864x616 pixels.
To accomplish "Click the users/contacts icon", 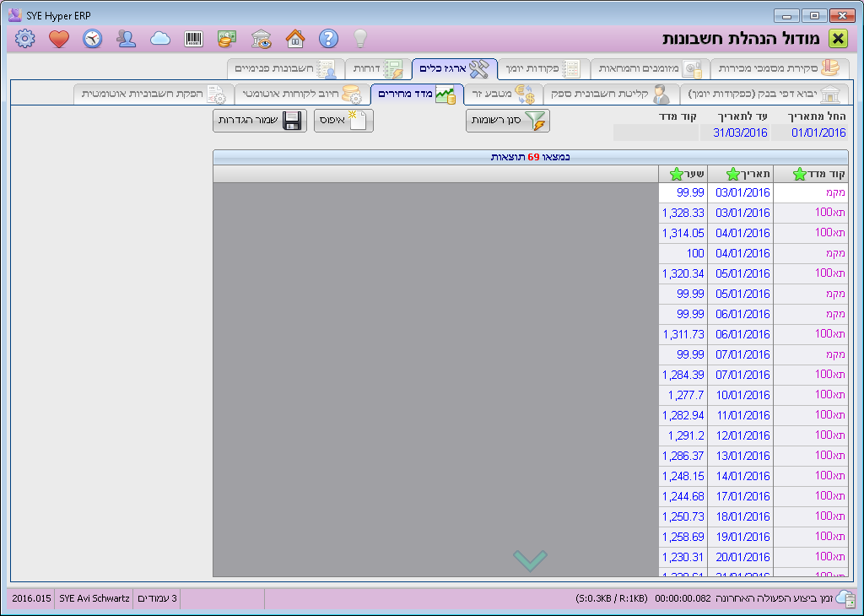I will coord(127,39).
